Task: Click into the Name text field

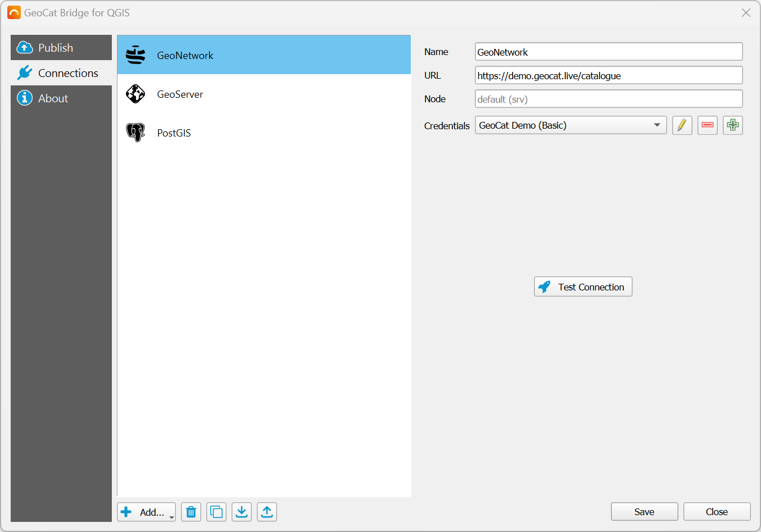Action: [608, 52]
